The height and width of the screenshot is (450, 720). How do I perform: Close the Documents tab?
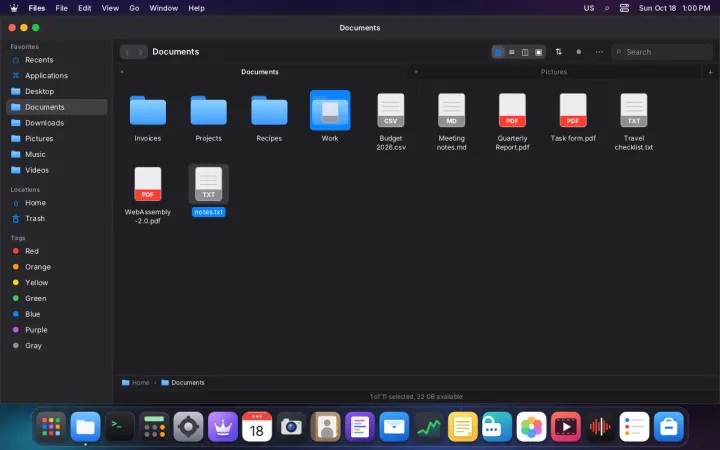click(x=122, y=72)
